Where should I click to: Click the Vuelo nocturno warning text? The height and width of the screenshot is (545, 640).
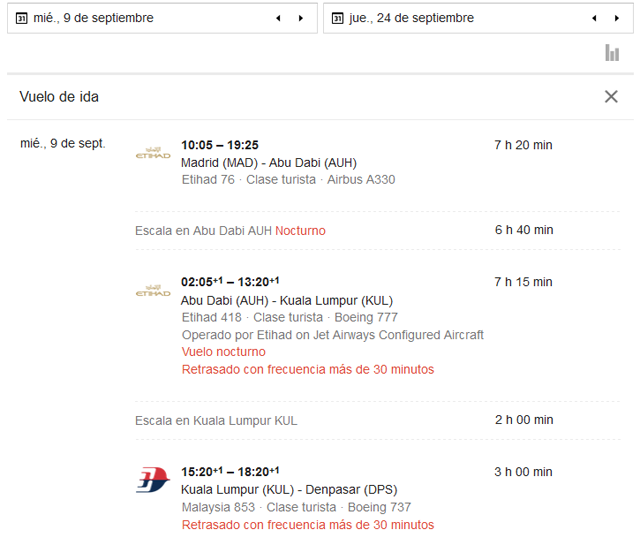point(223,352)
